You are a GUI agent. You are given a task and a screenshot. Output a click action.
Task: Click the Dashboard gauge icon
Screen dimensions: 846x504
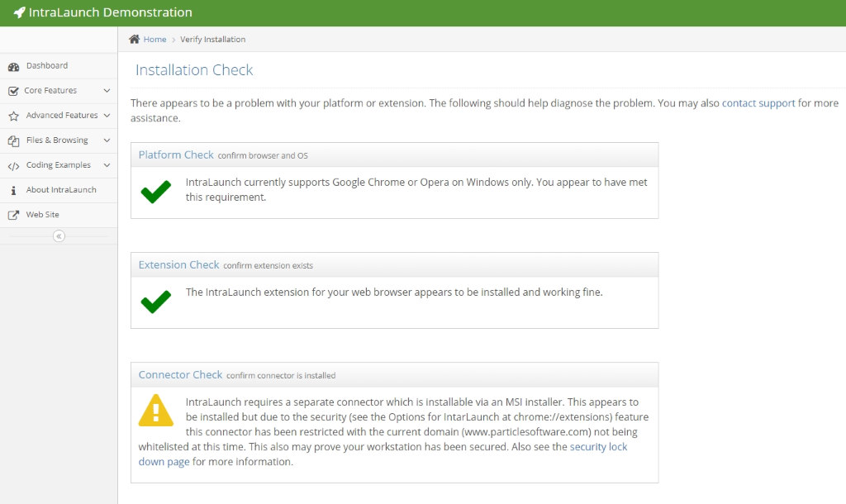tap(13, 66)
